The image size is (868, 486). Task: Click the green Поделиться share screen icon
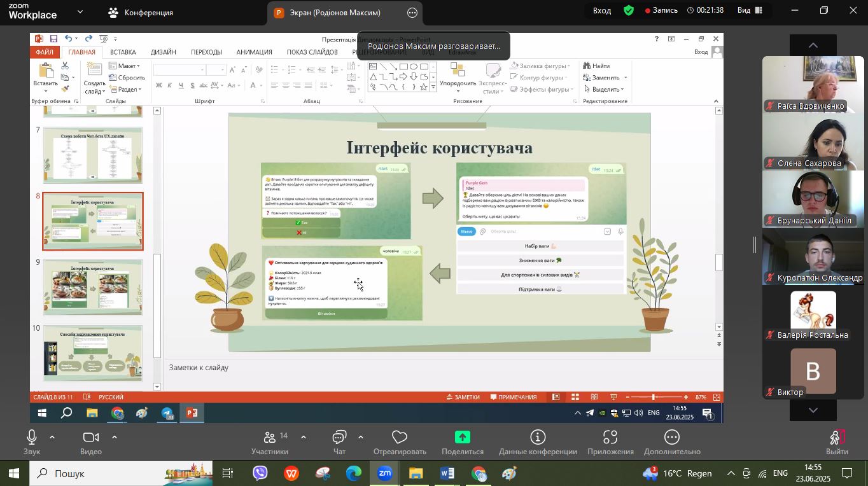coord(463,438)
